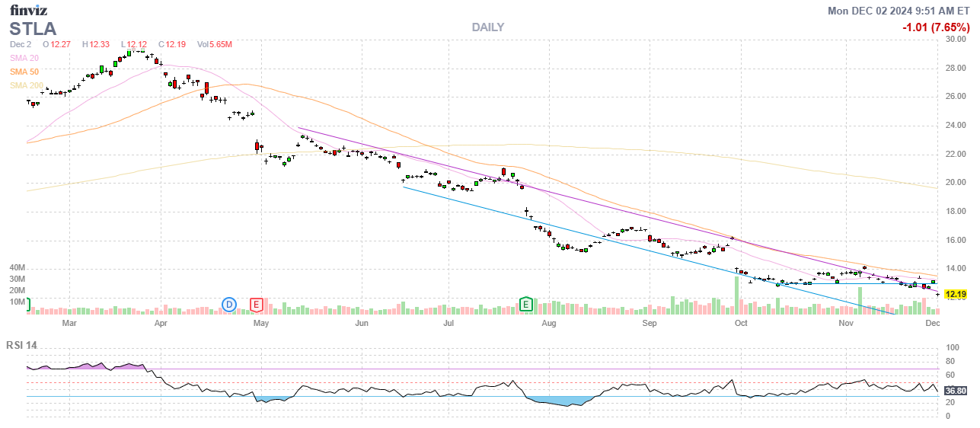
Task: Click the green earnings 'E' marker near August
Action: pyautogui.click(x=525, y=305)
